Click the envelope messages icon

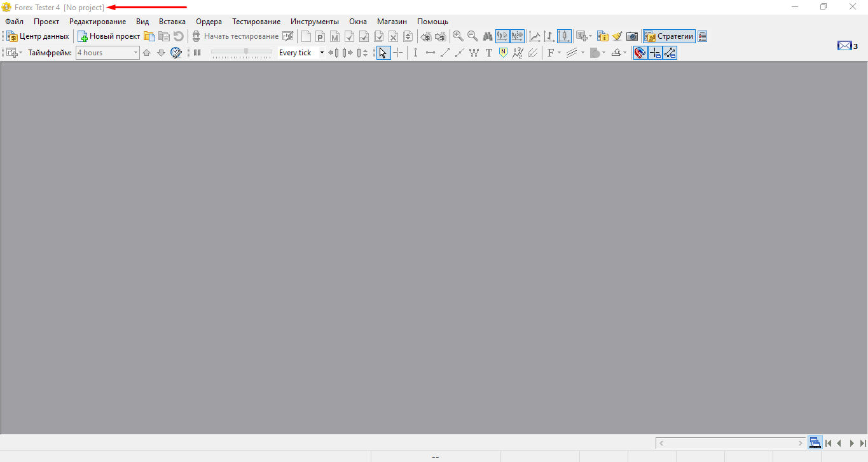coord(844,46)
